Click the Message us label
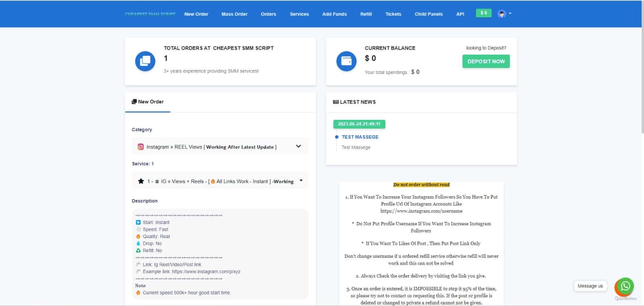Screen dimensions: 644x306 click(590, 286)
